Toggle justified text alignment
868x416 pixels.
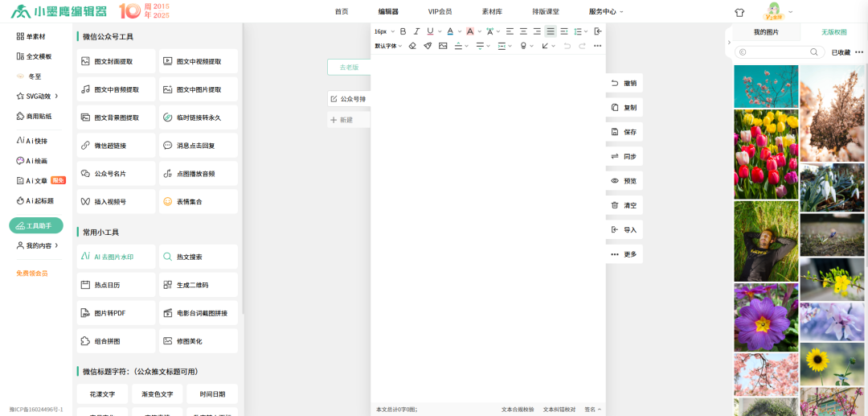(x=551, y=31)
